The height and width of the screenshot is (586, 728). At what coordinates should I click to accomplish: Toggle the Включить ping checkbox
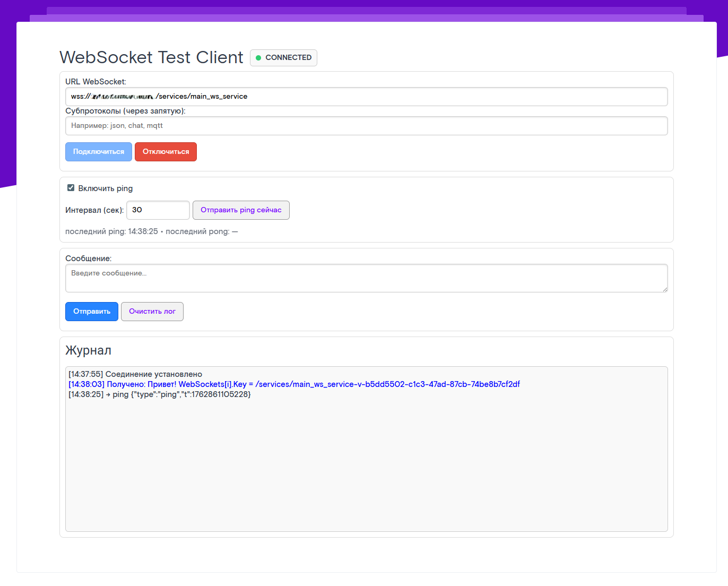pyautogui.click(x=71, y=188)
